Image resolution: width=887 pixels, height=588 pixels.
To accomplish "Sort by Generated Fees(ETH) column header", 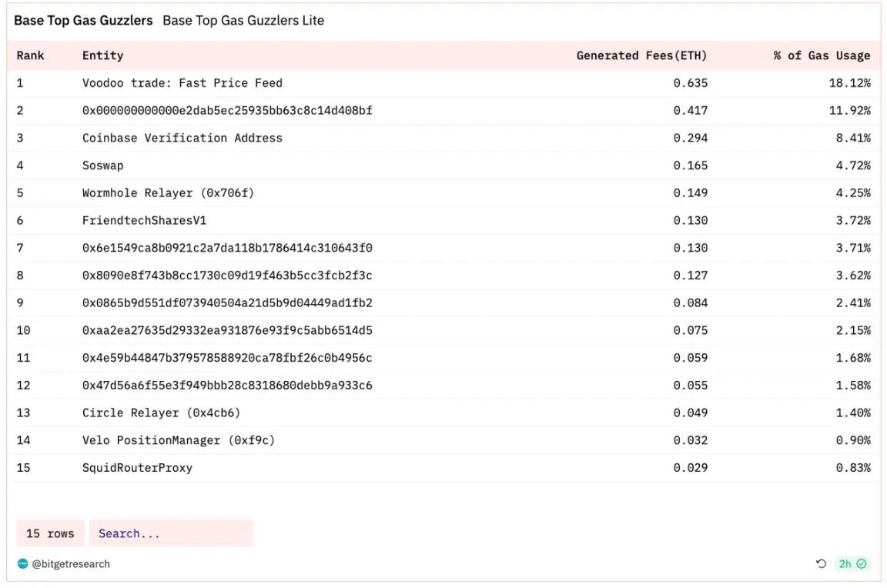I will 641,55.
